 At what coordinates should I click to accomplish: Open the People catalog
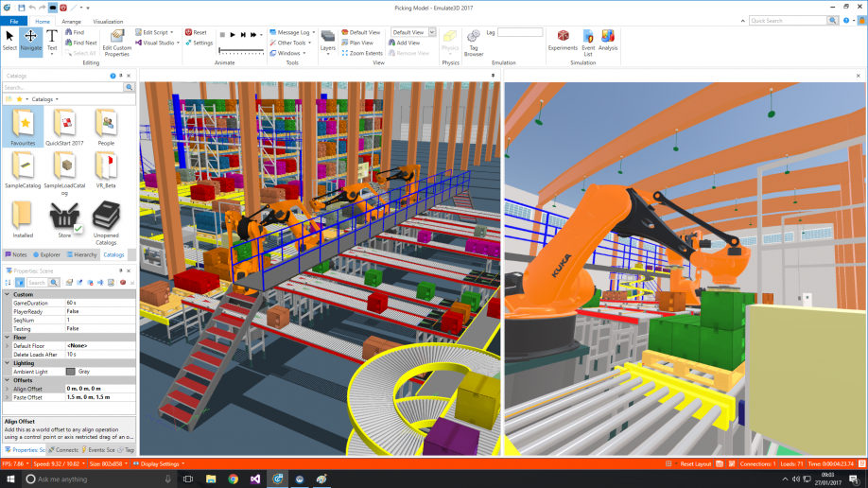pyautogui.click(x=106, y=127)
